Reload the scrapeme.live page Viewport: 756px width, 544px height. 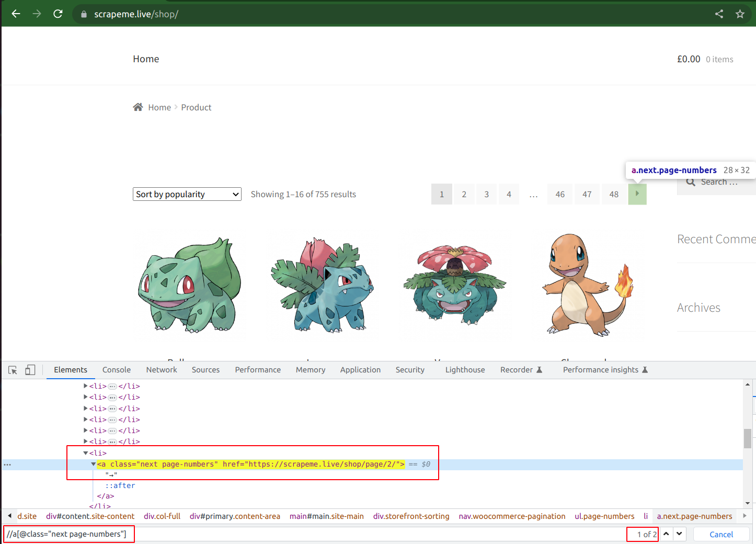click(58, 14)
